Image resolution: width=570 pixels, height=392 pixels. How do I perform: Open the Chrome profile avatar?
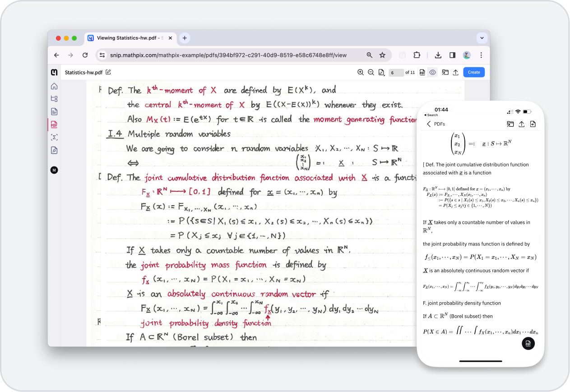pos(467,55)
